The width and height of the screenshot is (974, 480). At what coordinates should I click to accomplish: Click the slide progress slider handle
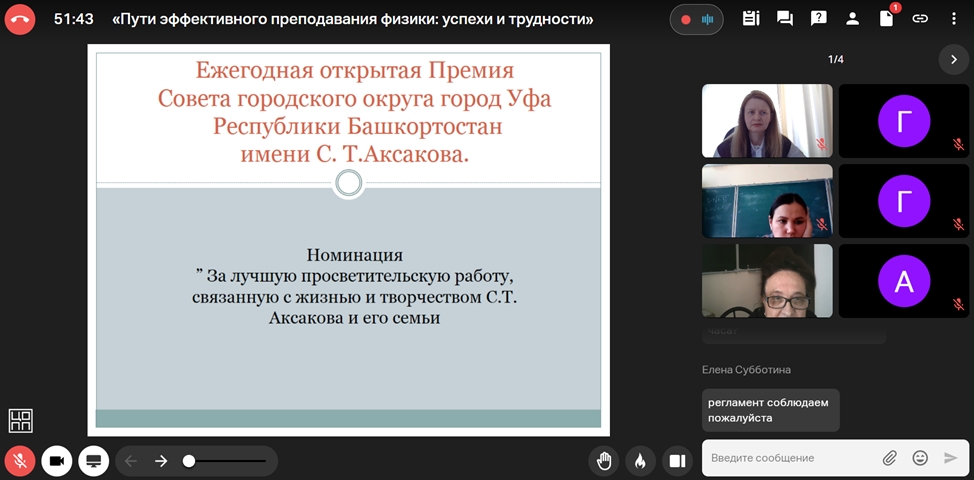click(x=189, y=461)
